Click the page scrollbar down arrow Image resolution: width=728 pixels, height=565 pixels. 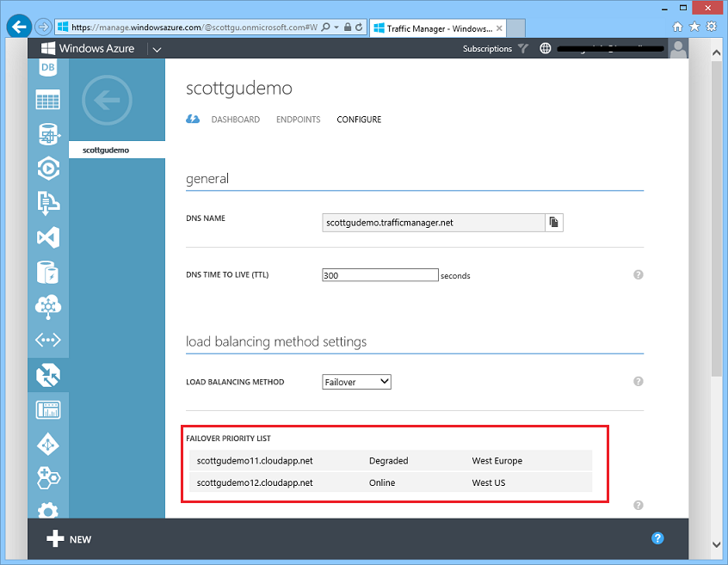[717, 544]
